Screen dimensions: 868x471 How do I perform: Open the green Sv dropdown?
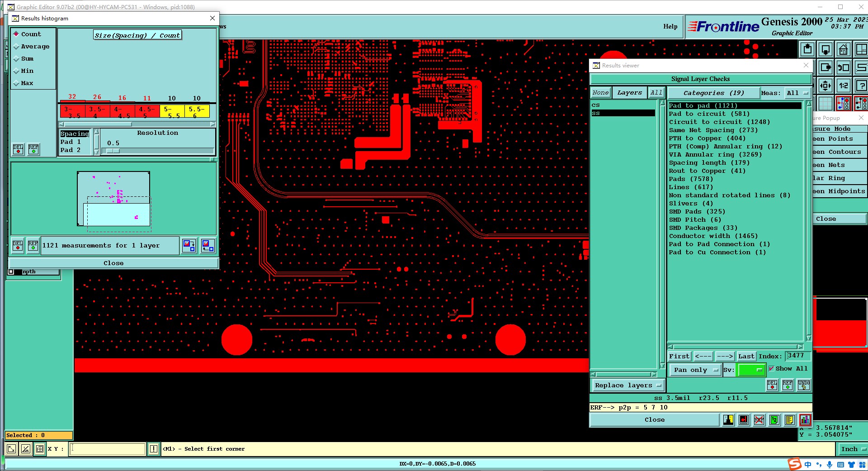[x=751, y=370]
